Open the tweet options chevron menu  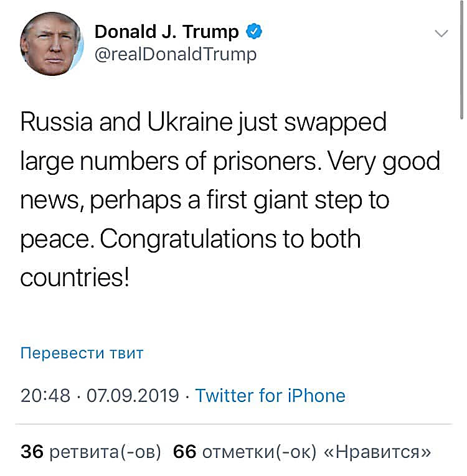pyautogui.click(x=441, y=33)
